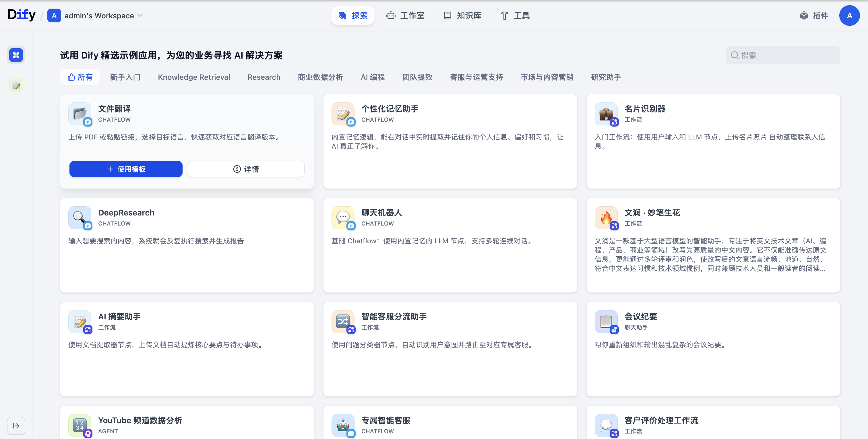Click the 智能客服分流助手 card title
This screenshot has width=868, height=439.
[x=394, y=316]
